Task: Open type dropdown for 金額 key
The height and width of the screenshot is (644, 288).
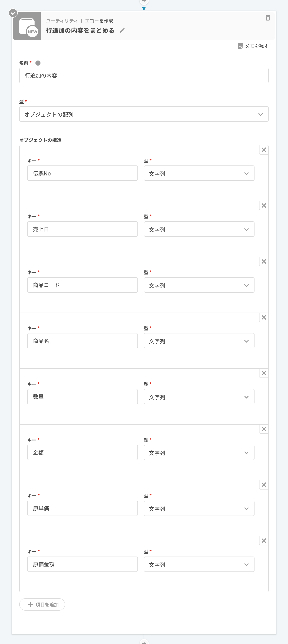Action: tap(199, 453)
